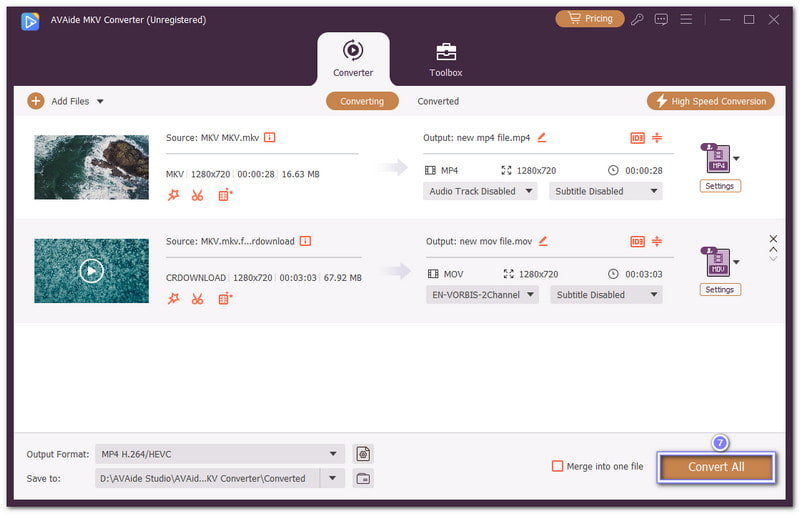Move the MOV file up in list

click(x=773, y=250)
